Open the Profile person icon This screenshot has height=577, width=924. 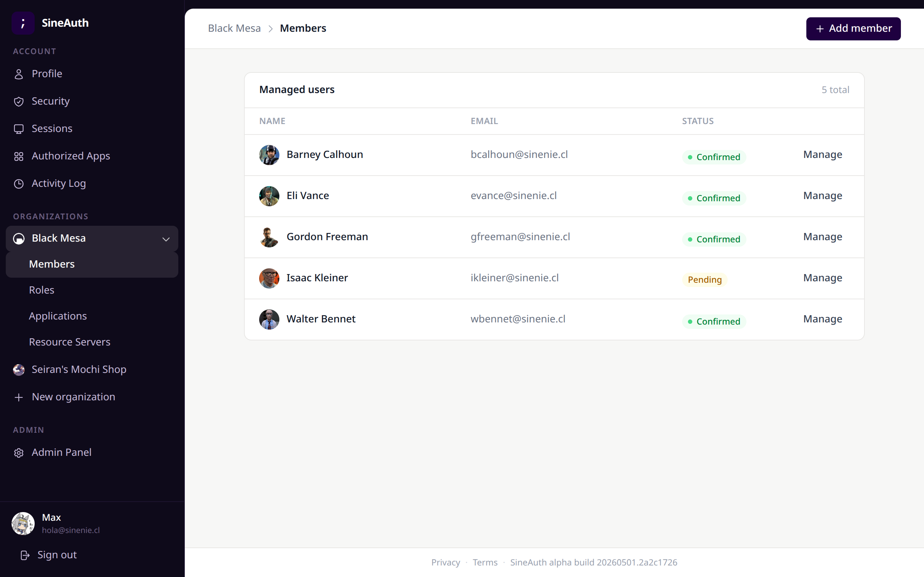point(19,74)
